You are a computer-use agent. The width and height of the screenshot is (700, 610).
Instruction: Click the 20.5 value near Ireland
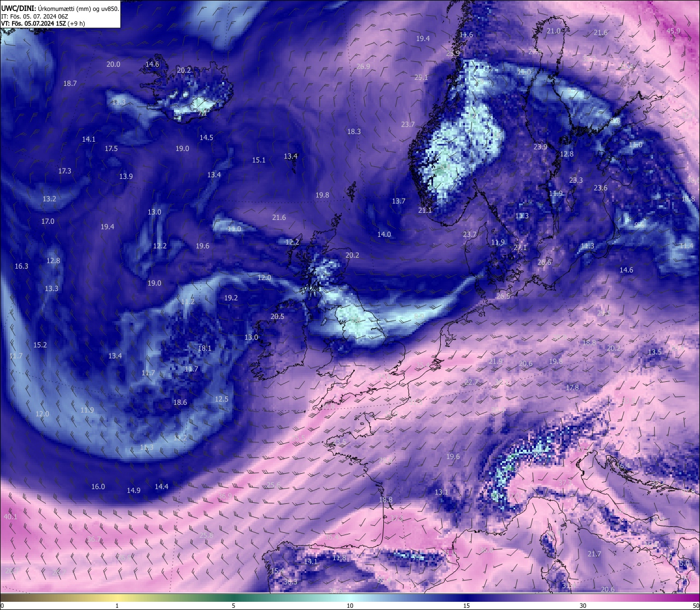click(277, 317)
